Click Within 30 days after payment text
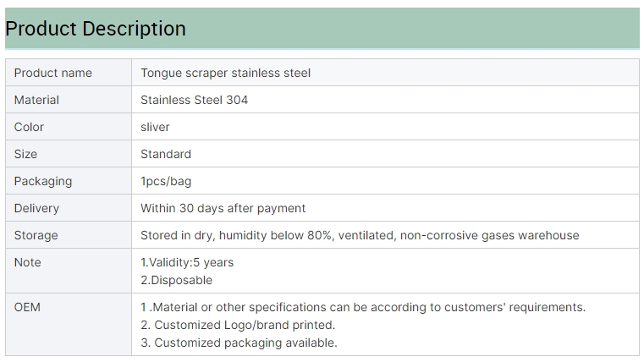 [x=223, y=209]
